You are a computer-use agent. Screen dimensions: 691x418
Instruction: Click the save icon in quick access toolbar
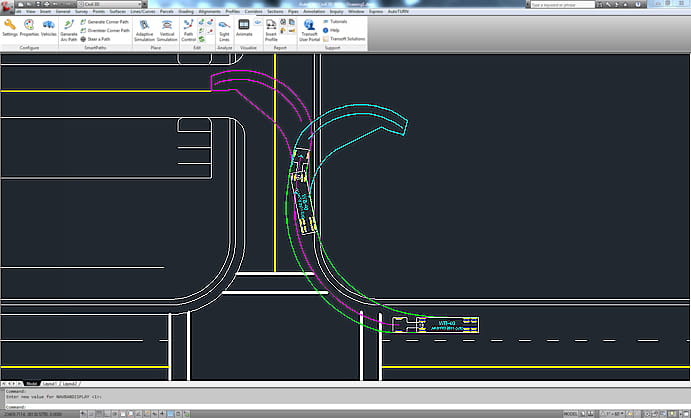[x=38, y=4]
